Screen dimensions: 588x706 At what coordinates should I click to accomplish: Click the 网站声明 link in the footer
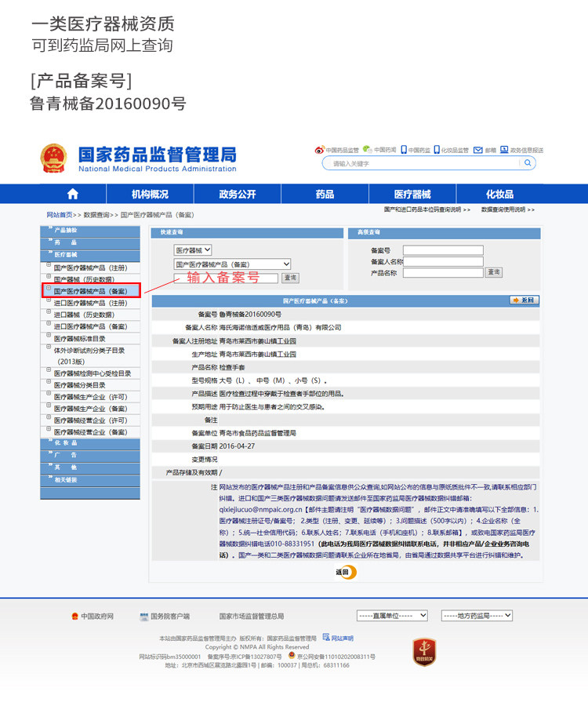click(x=342, y=638)
